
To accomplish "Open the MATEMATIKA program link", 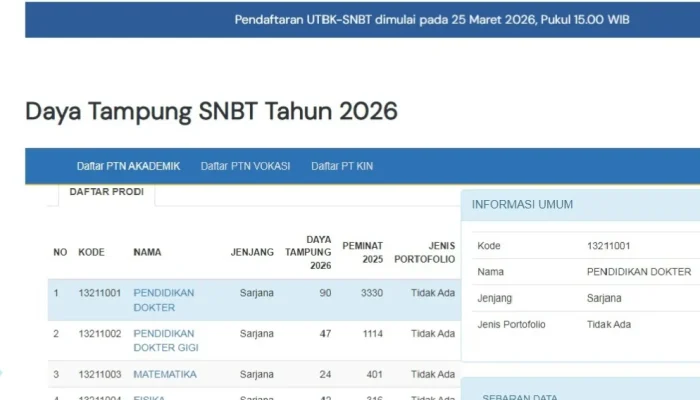I will tap(165, 374).
